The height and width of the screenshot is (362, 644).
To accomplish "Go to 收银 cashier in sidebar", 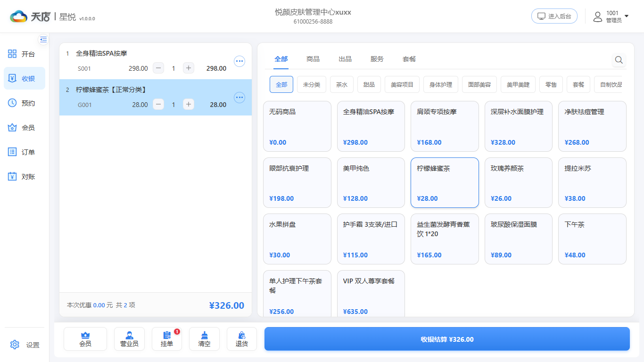I will [25, 78].
